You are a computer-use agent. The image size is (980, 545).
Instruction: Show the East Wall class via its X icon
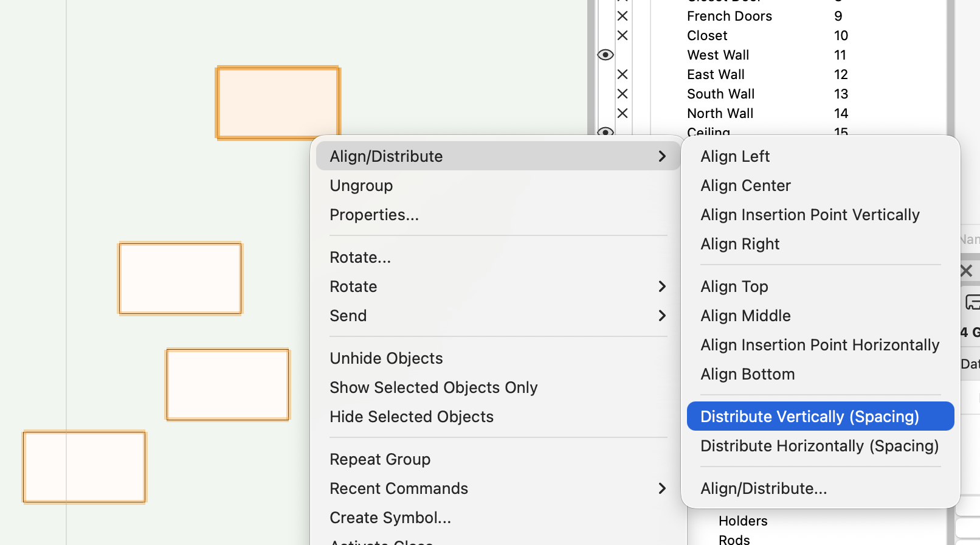622,74
